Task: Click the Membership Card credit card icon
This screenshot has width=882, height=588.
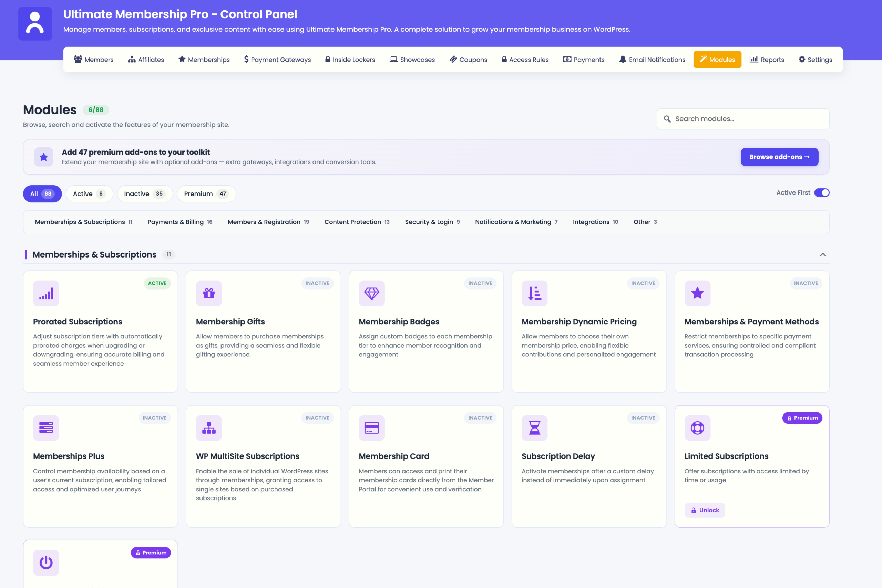Action: 371,428
